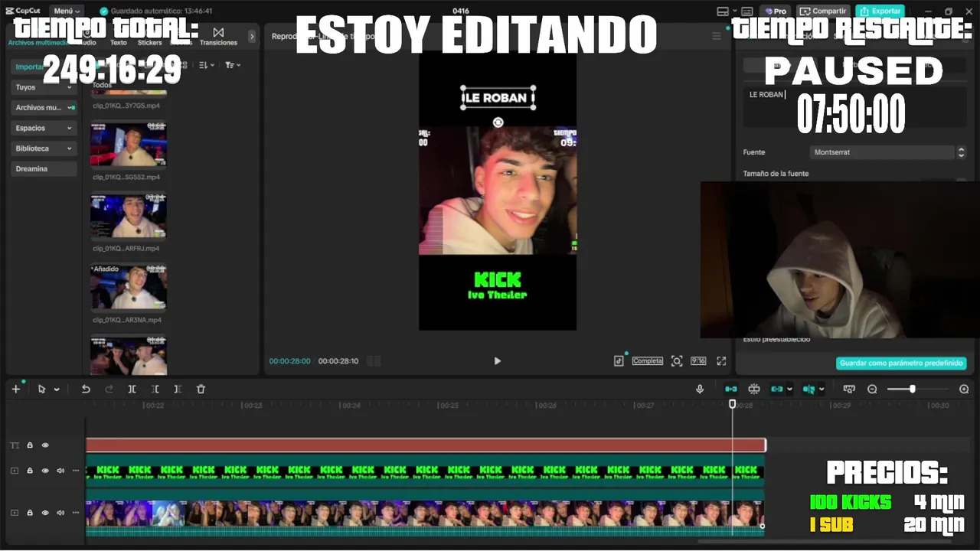Hide the KICK overlay track
This screenshot has height=551, width=980.
pos(45,470)
